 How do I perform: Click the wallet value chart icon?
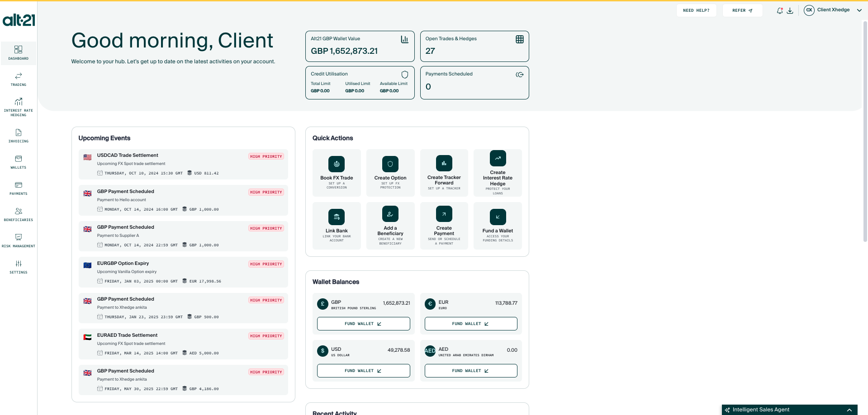click(x=404, y=39)
